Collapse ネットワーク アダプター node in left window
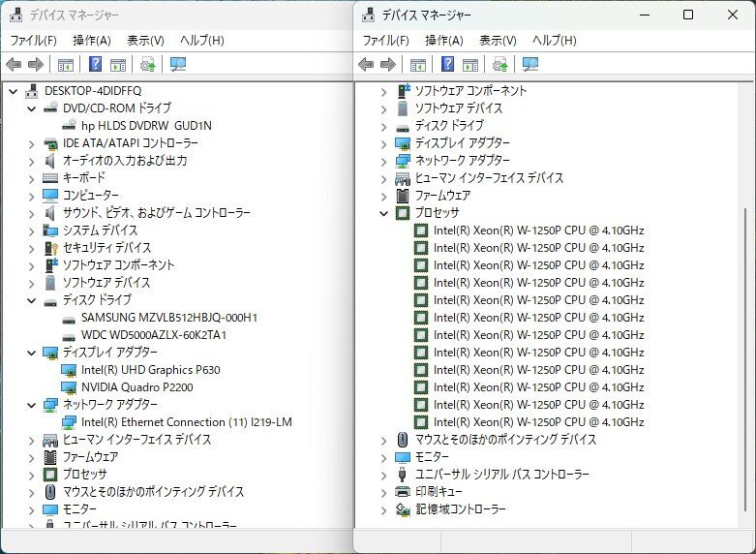Screen dimensions: 756x554 tap(31, 405)
